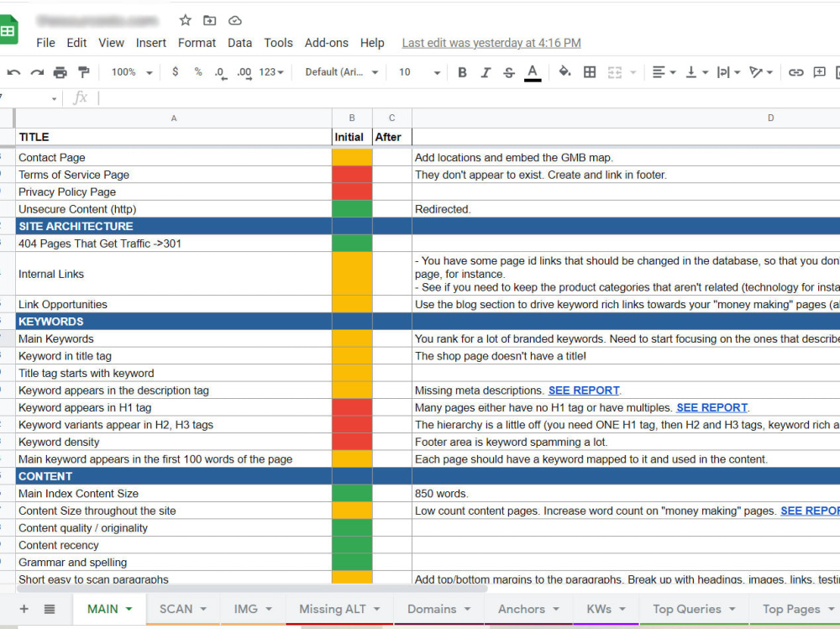
Task: Open the File menu
Action: point(45,43)
